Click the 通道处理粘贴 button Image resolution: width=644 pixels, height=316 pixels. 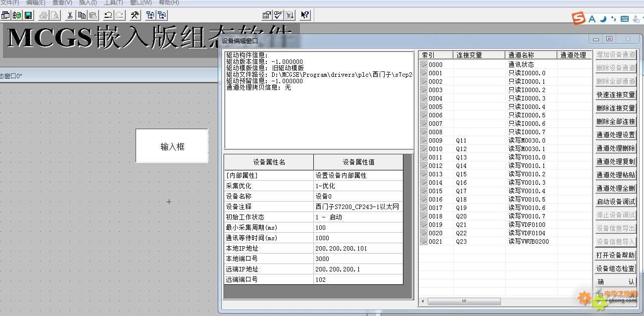pos(616,175)
